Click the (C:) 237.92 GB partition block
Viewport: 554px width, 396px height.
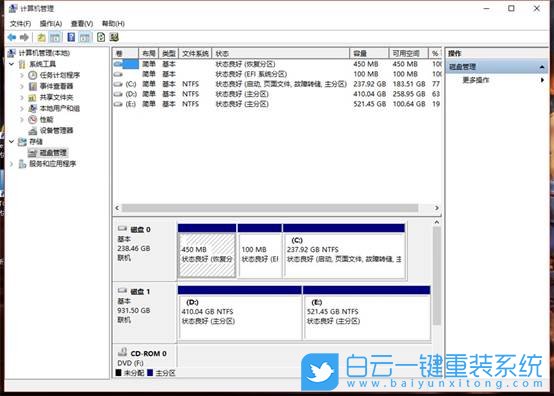pos(344,251)
